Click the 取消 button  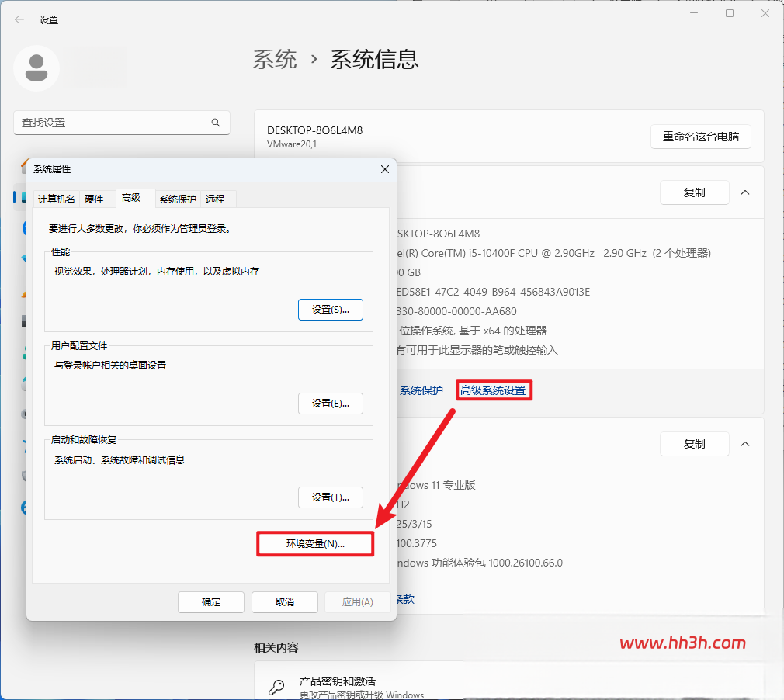[x=285, y=602]
